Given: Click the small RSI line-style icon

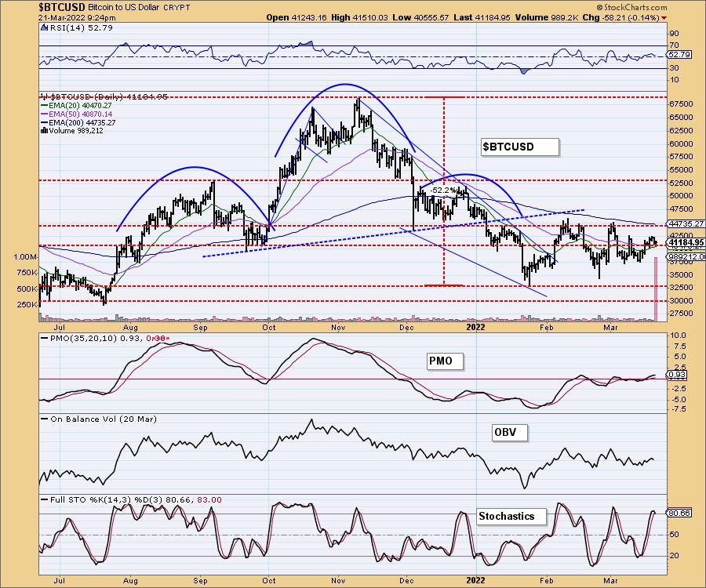Looking at the screenshot, I should 44,27.
